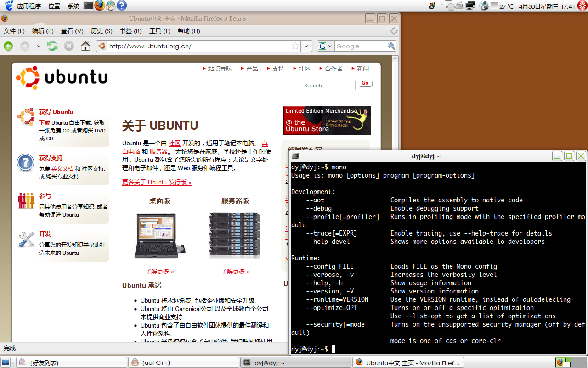The image size is (588, 368).
Task: Click the 下载 link under 获得 Ubuntu
Action: [45, 123]
